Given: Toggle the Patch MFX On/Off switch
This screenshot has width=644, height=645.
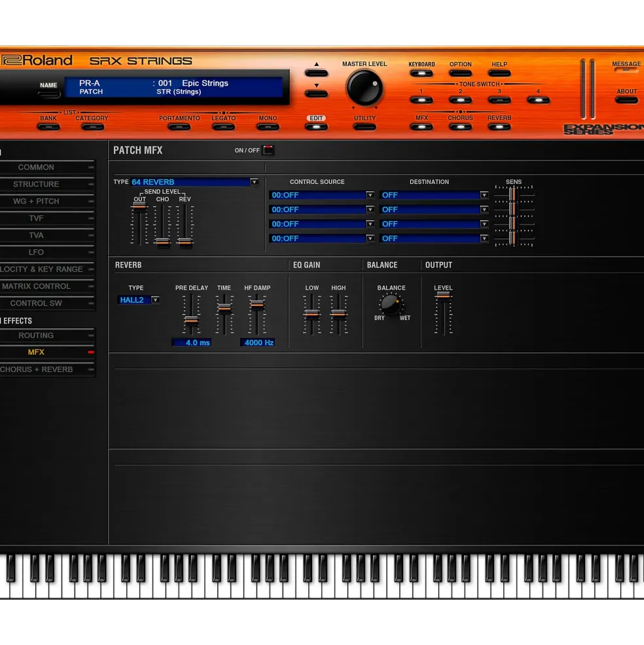Looking at the screenshot, I should [268, 150].
